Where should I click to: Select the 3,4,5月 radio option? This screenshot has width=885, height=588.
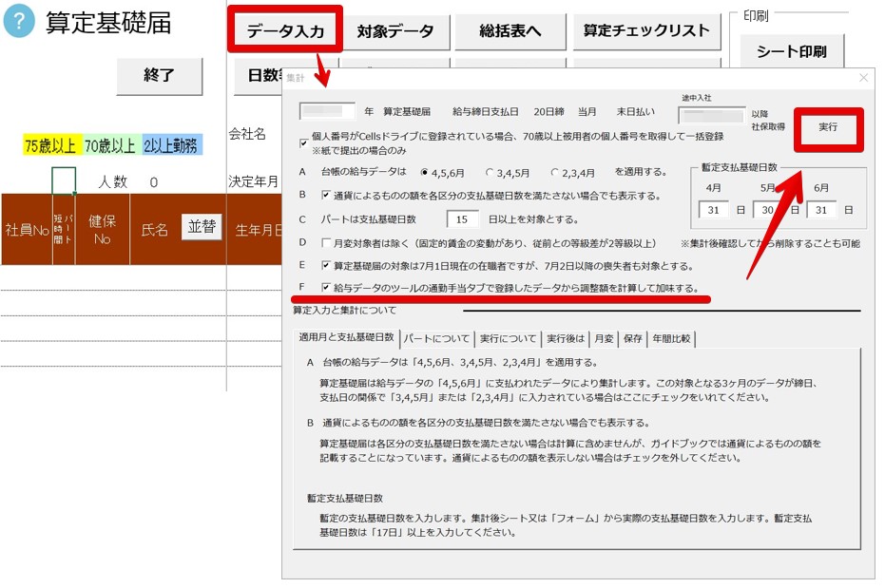490,172
